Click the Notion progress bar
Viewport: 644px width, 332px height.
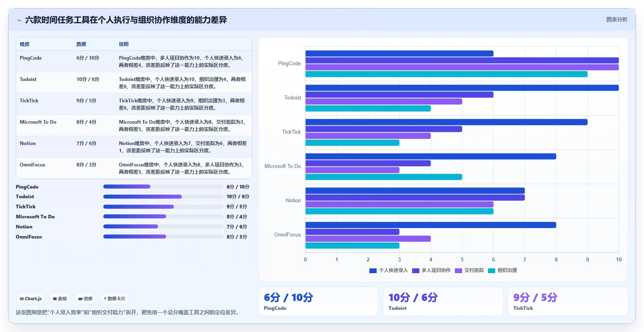coord(163,226)
